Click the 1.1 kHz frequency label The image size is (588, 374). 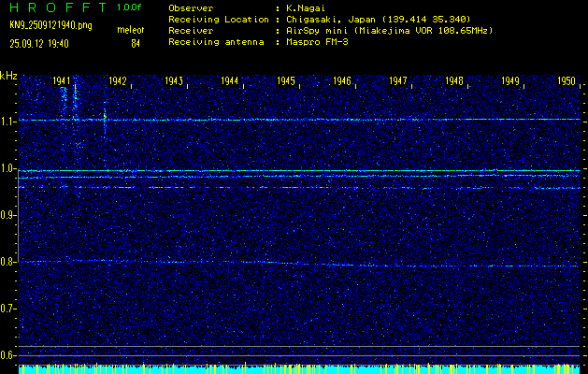pos(7,122)
